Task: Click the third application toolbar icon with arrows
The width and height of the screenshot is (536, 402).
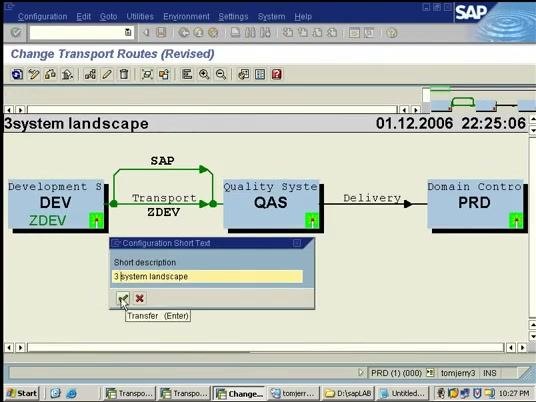Action: [x=51, y=74]
